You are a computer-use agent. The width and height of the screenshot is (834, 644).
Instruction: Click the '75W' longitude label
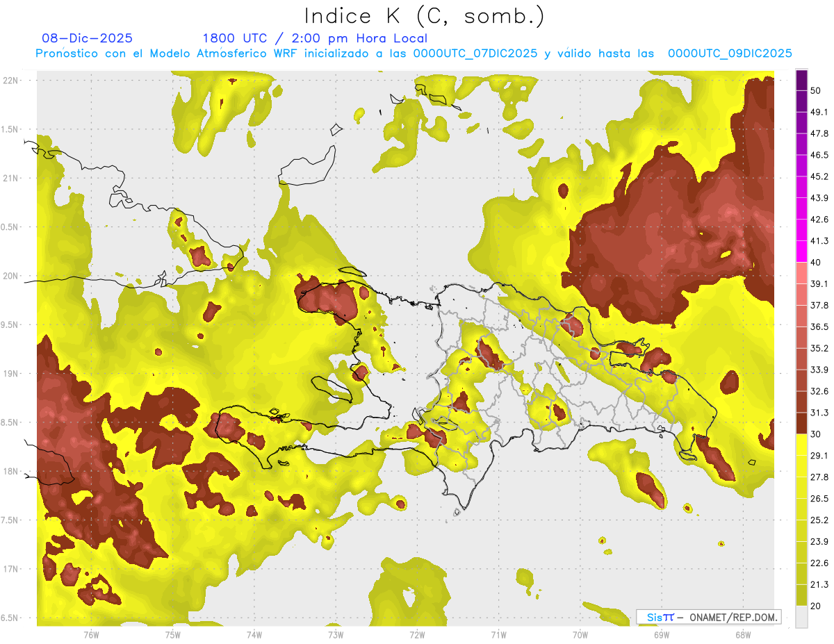tap(173, 634)
